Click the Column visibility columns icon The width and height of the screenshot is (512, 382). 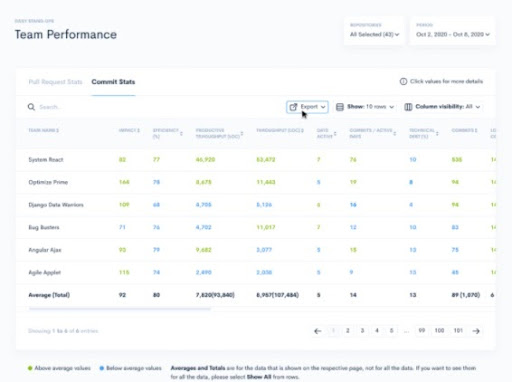(408, 107)
